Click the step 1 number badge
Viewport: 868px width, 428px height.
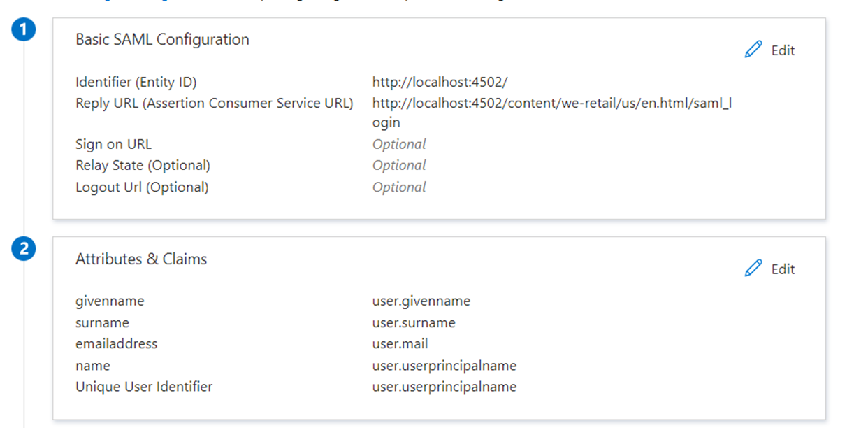24,30
